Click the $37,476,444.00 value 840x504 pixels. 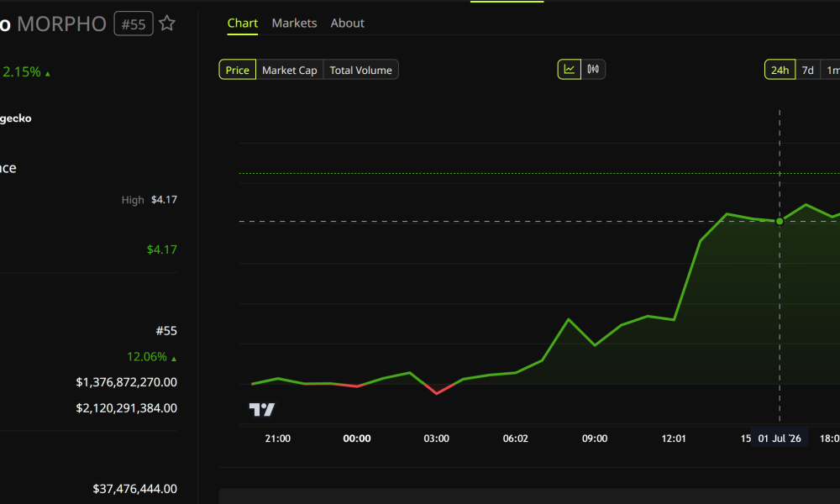134,489
